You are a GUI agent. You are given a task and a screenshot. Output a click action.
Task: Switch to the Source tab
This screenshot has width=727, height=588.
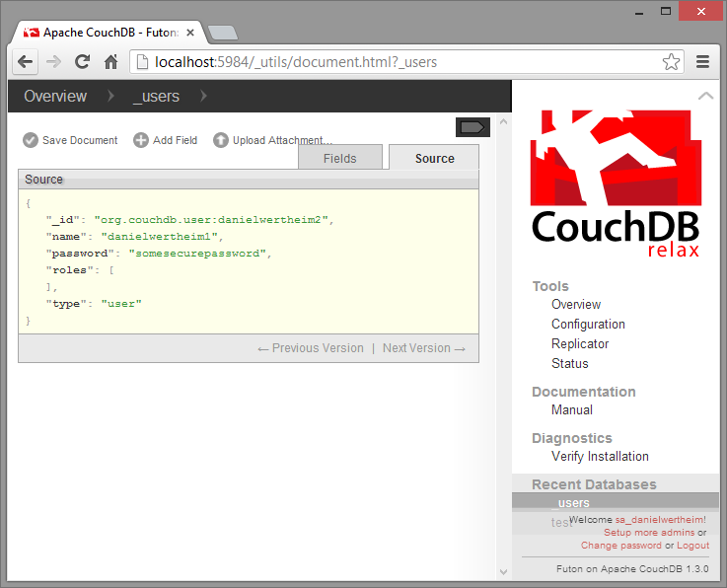pyautogui.click(x=434, y=158)
